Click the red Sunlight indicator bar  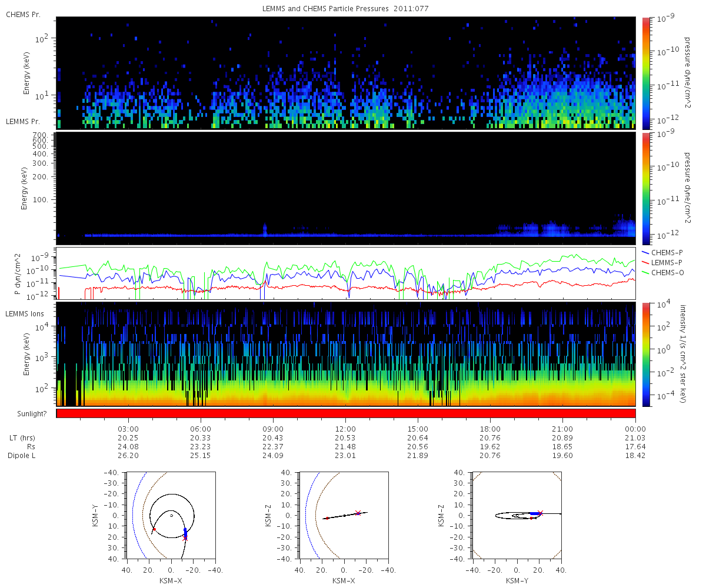point(346,413)
